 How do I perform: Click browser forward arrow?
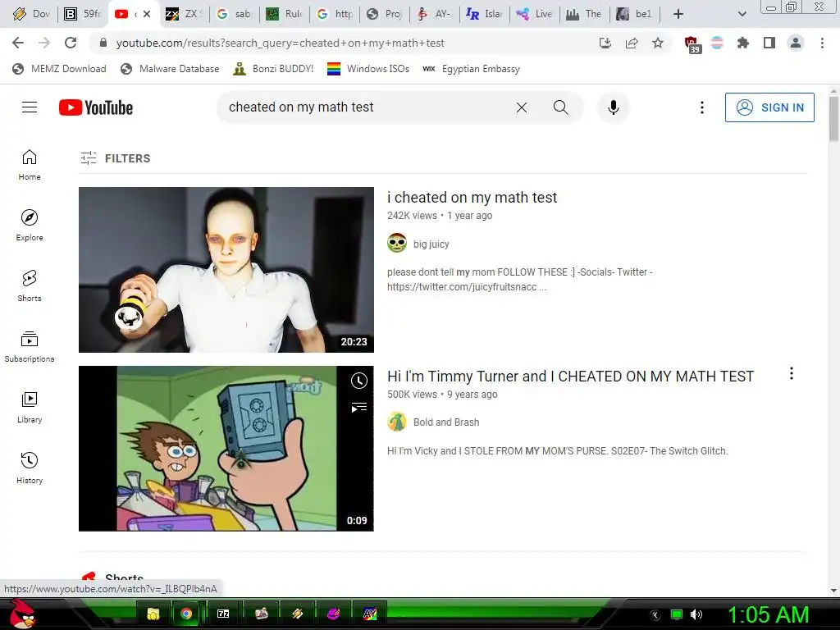click(44, 43)
